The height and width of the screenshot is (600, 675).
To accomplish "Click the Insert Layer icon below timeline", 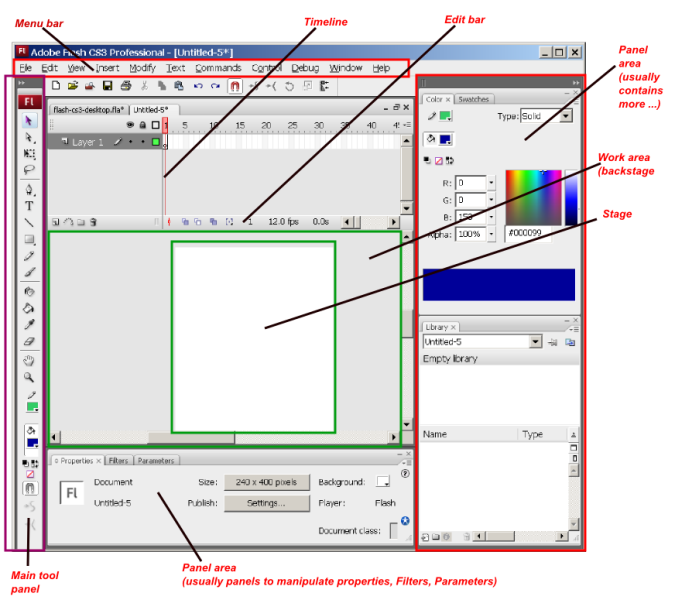I will (x=56, y=222).
